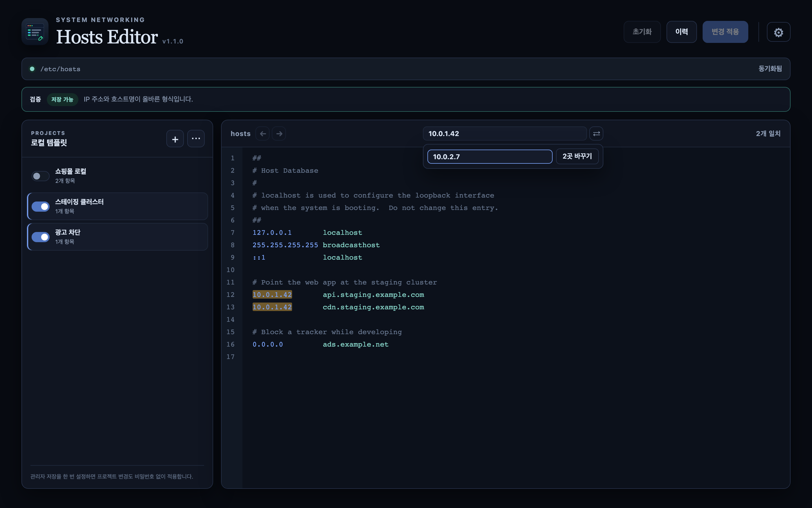Click the hosts file tab label
This screenshot has height=508, width=812.
pos(240,134)
